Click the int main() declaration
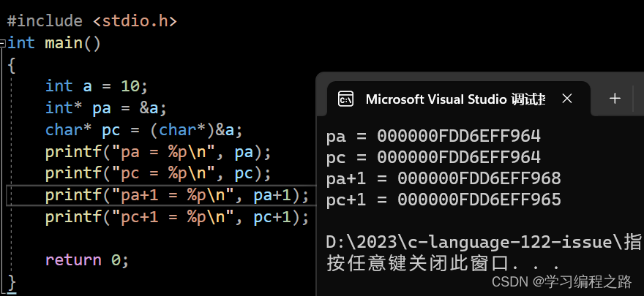The height and width of the screenshot is (296, 644). click(54, 42)
